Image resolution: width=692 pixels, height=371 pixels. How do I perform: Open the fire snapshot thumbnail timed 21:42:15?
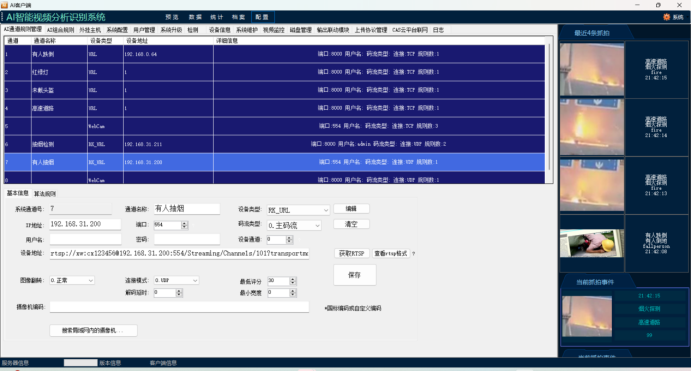[x=592, y=69]
